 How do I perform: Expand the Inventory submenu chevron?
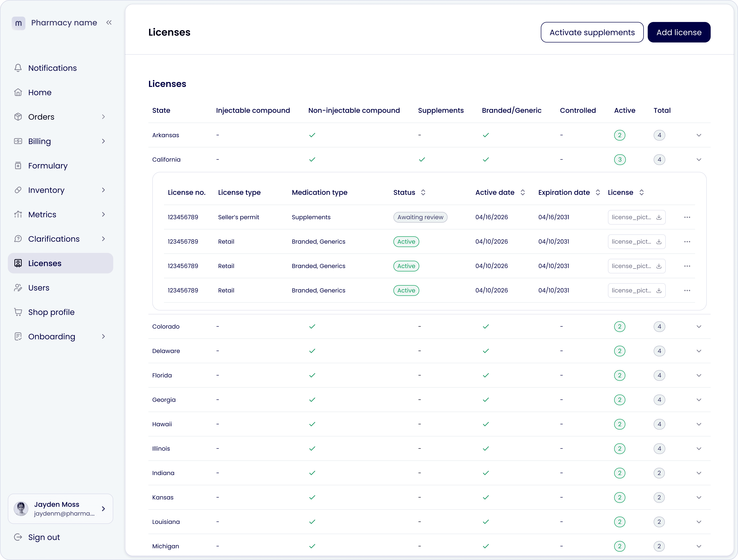point(103,190)
